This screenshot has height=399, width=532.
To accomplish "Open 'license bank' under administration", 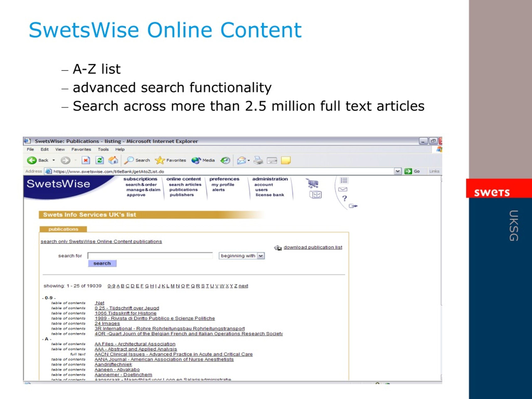I will click(x=270, y=195).
